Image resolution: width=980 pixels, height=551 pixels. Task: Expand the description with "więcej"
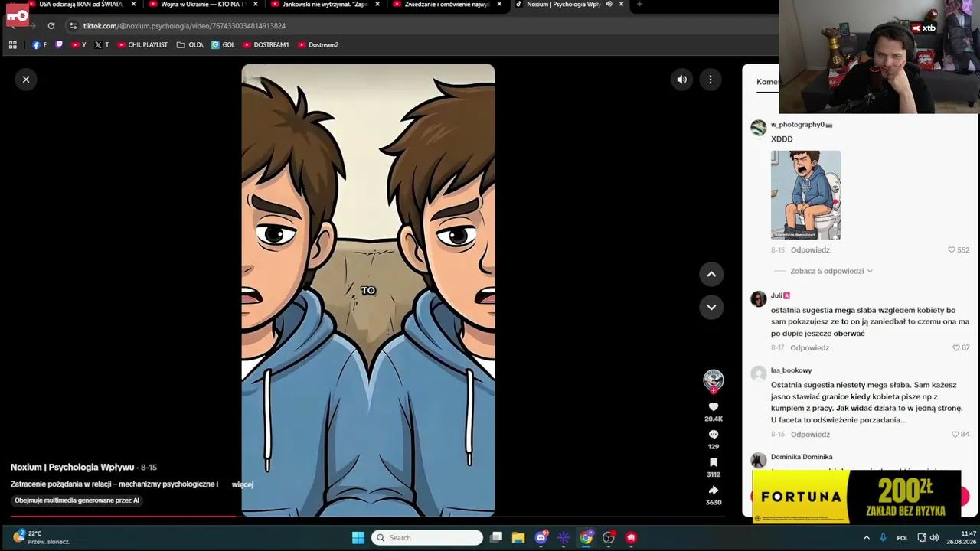point(243,484)
